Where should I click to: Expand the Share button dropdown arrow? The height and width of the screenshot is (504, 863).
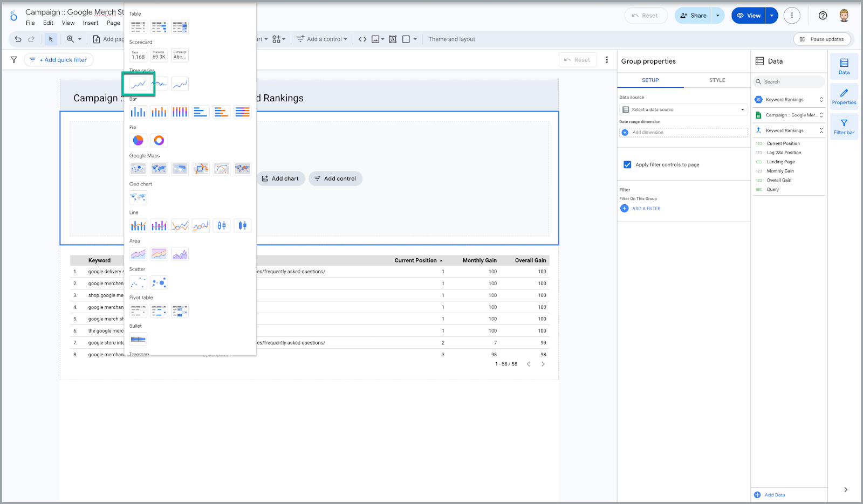[x=718, y=16]
